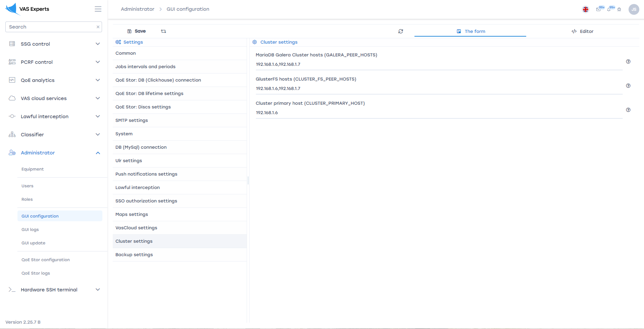644x329 pixels.
Task: Click the refresh icon left of The form tab
Action: click(400, 31)
